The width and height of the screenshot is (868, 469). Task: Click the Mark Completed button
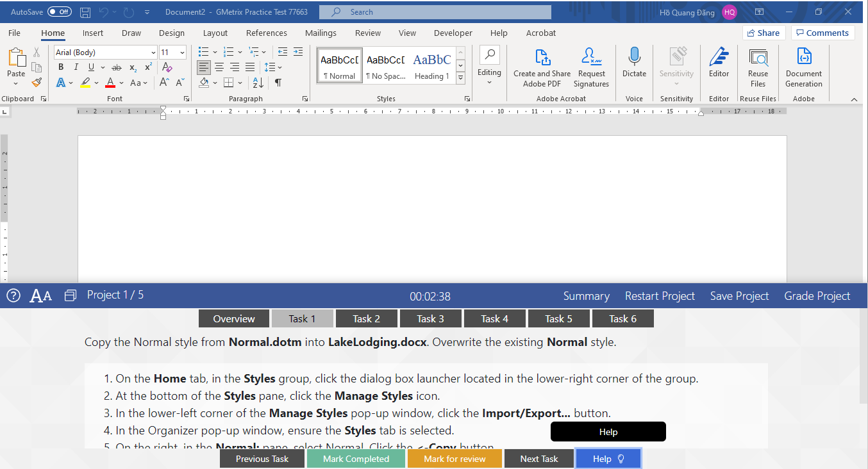[356, 459]
